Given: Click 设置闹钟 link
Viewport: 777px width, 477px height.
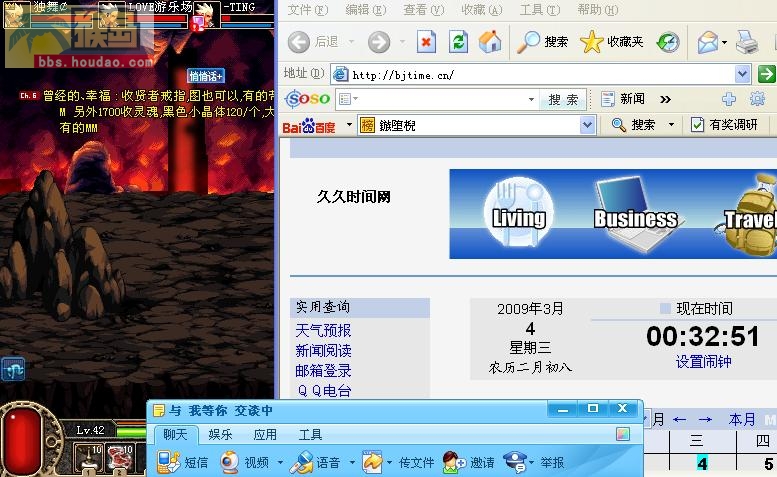Looking at the screenshot, I should pyautogui.click(x=703, y=362).
